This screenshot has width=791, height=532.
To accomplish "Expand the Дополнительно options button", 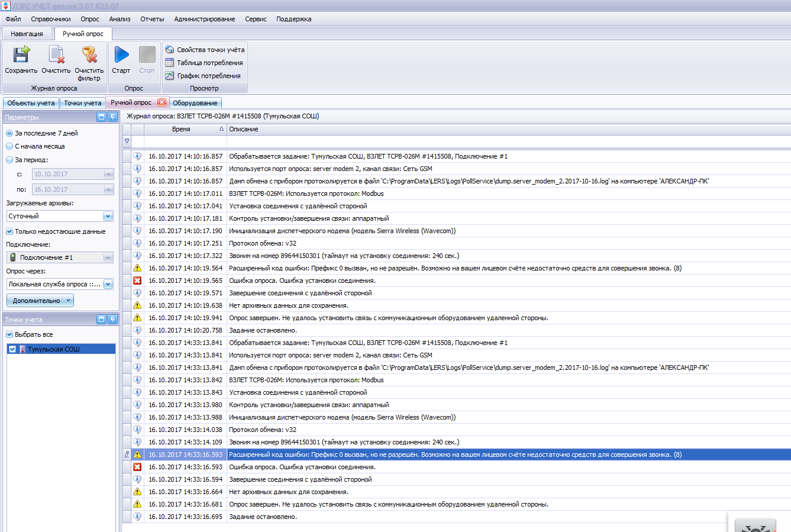I will (x=40, y=301).
